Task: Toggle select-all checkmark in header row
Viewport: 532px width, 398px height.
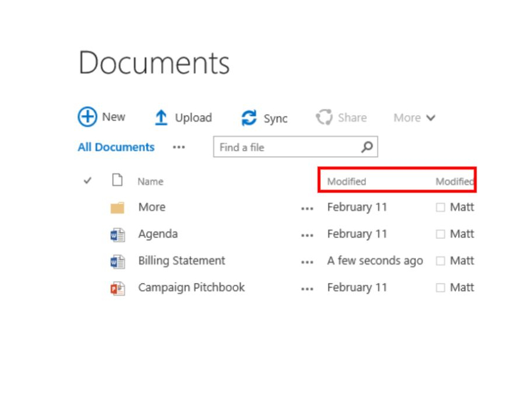Action: (x=87, y=181)
